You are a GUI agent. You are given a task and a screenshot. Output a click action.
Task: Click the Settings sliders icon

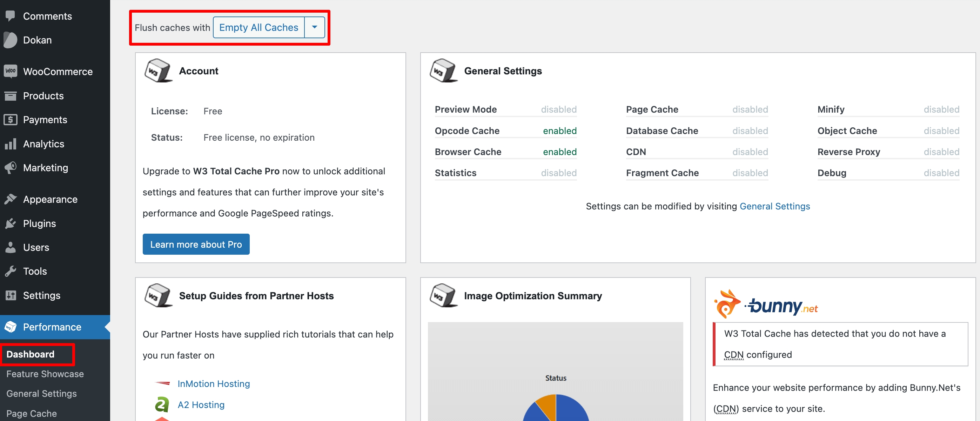pos(10,295)
